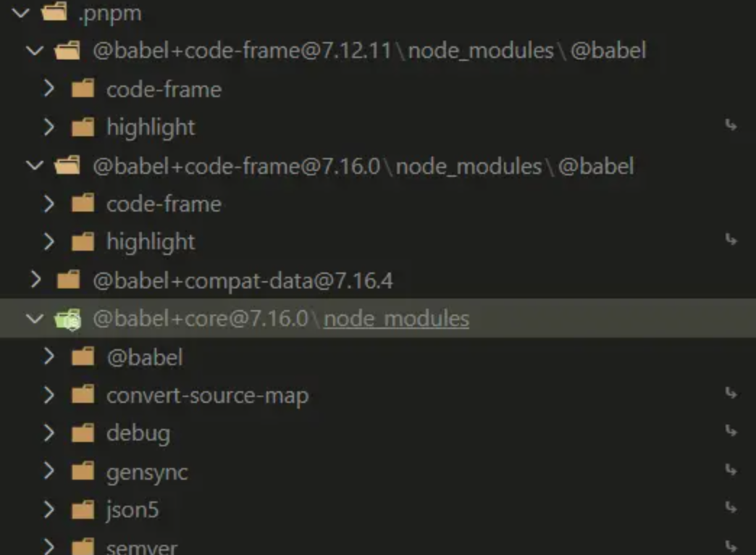Select highlight folder under code-frame@7.12.11
Viewport: 756px width, 555px height.
tap(378, 128)
